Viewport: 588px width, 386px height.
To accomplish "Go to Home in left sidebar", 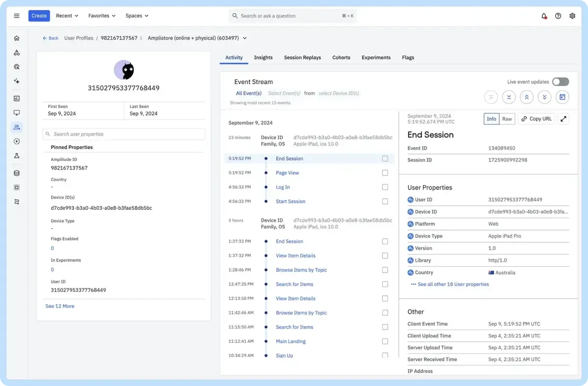I will coord(17,38).
